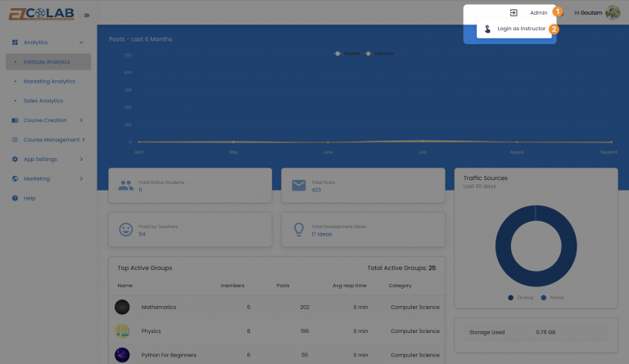
Task: Open the Help menu item
Action: (29, 198)
